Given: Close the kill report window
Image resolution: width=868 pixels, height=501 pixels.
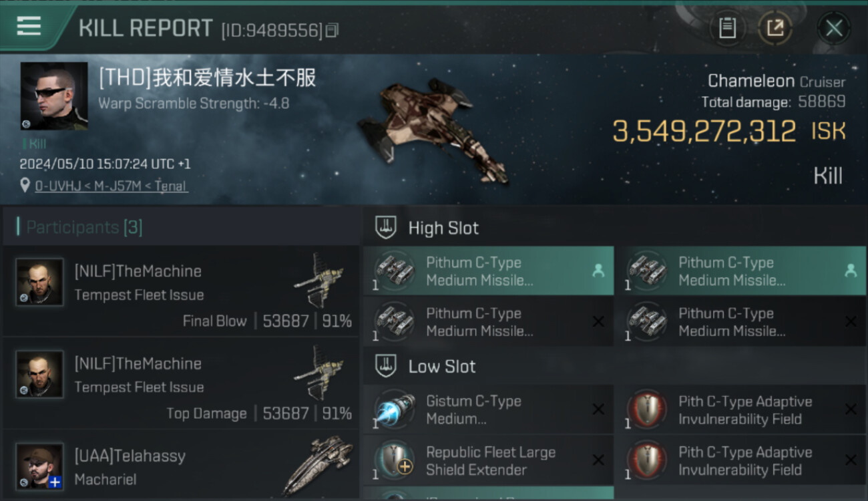Looking at the screenshot, I should [834, 28].
